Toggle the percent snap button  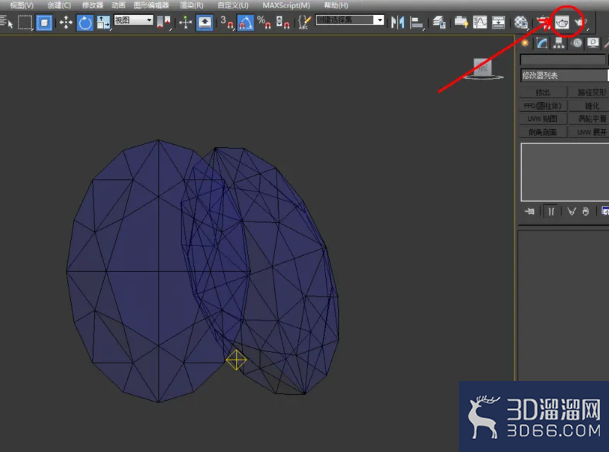point(264,23)
